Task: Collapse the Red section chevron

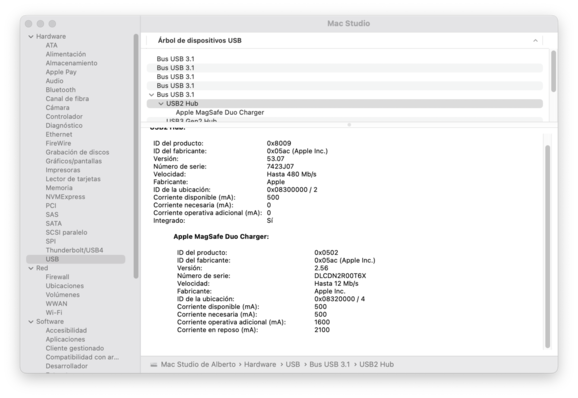Action: click(x=31, y=268)
